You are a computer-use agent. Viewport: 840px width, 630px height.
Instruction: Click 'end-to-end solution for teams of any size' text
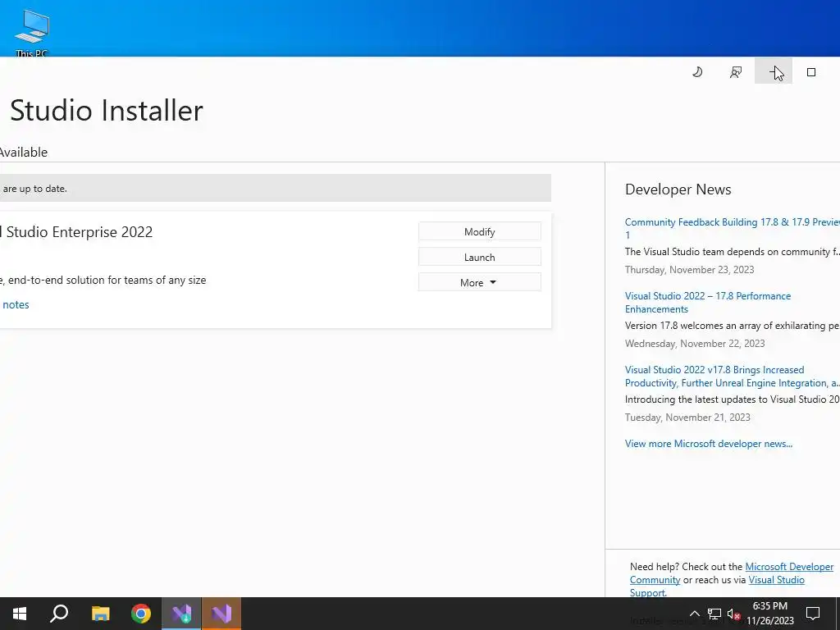(x=107, y=280)
